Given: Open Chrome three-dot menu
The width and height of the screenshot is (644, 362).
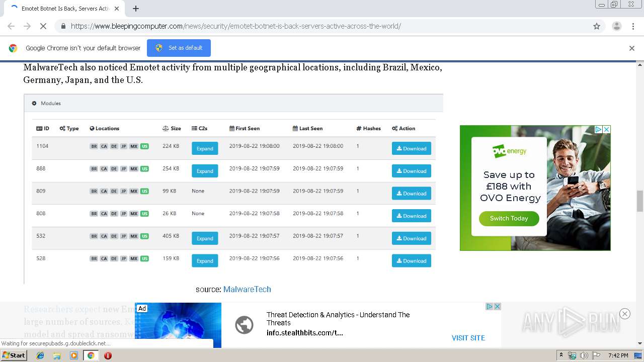Looking at the screenshot, I should pos(633,26).
